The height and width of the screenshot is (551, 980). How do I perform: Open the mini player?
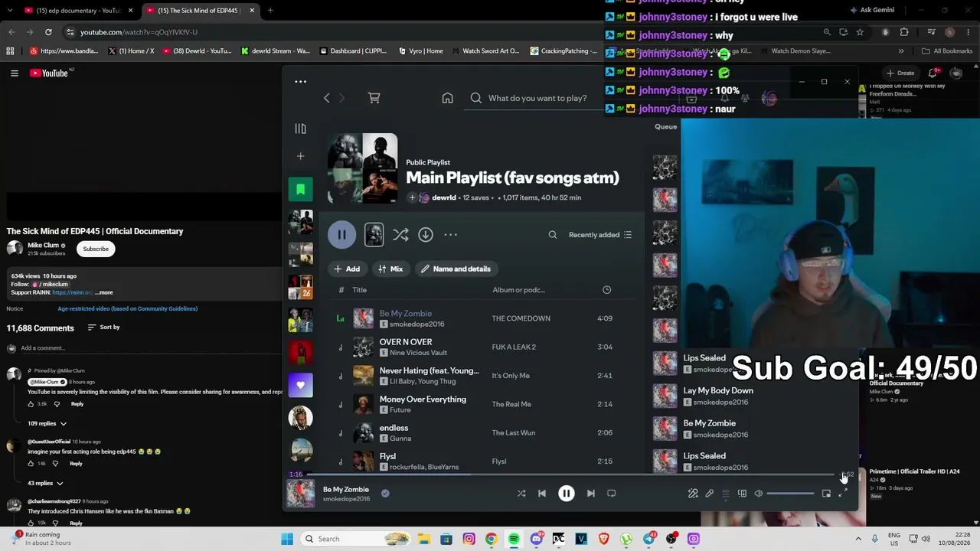pyautogui.click(x=826, y=494)
